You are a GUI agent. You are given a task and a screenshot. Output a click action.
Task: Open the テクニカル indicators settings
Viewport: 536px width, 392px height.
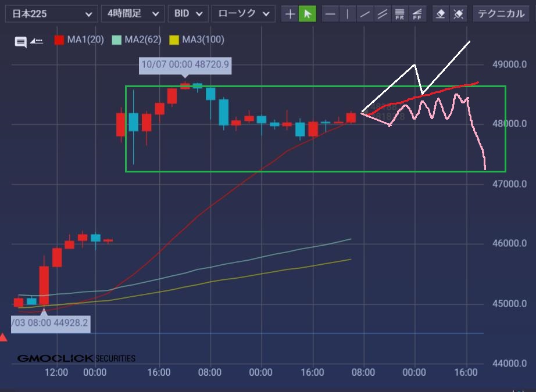tap(501, 13)
